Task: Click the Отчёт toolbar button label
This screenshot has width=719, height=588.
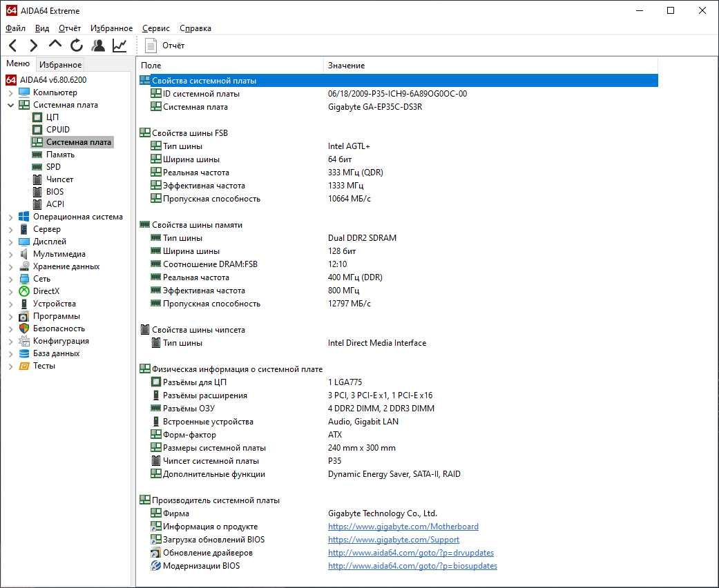Action: click(173, 46)
